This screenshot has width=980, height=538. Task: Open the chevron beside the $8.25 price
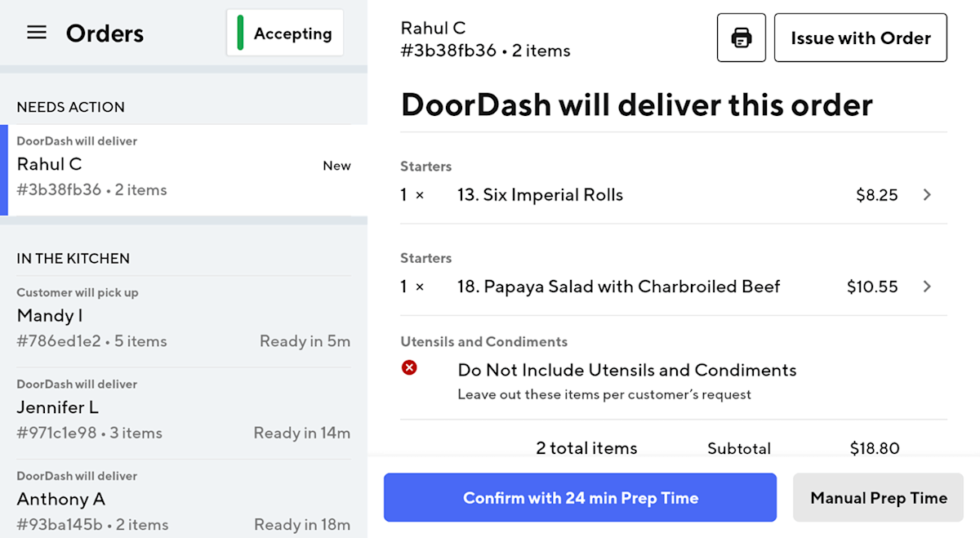(x=927, y=194)
